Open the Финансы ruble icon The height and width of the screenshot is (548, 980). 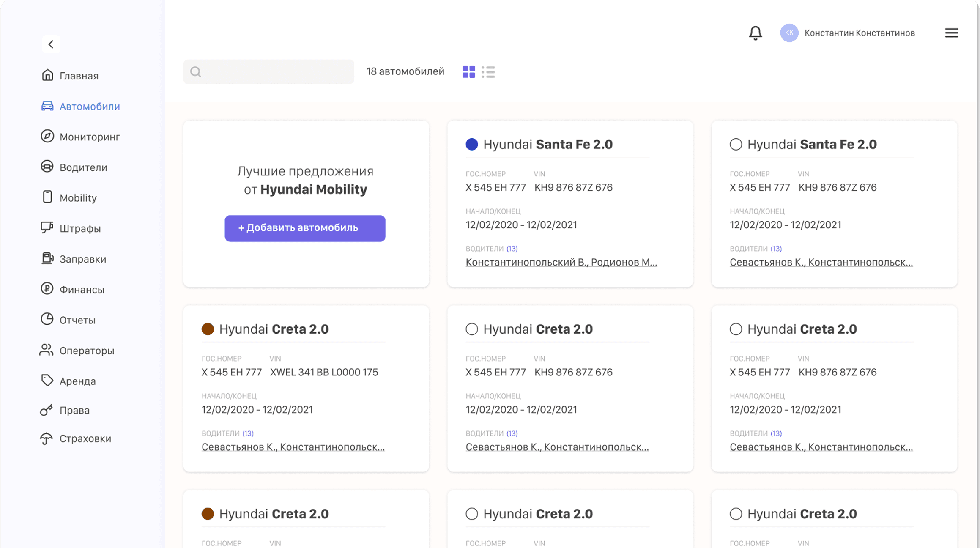tap(47, 289)
